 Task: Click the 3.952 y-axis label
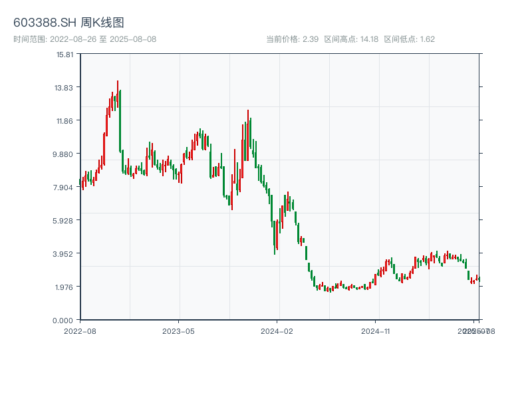coord(64,254)
